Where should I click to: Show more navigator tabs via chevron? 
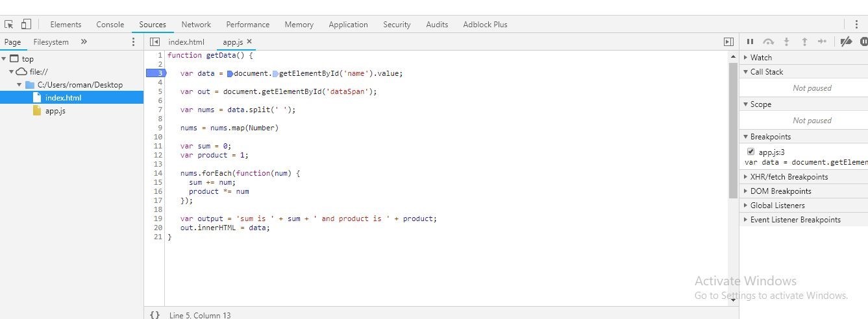coord(84,42)
